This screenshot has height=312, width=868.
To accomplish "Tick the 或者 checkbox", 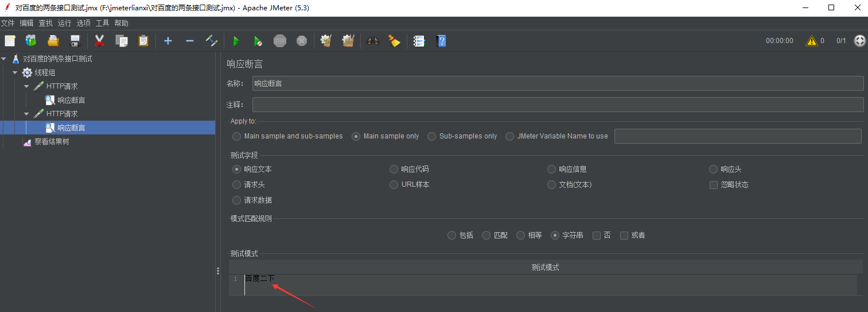I will 624,235.
